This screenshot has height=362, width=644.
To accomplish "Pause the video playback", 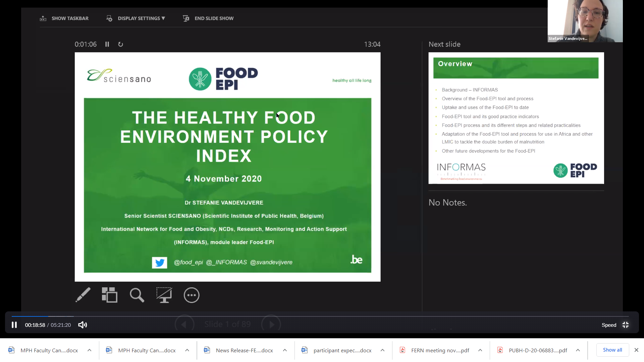I will tap(14, 325).
